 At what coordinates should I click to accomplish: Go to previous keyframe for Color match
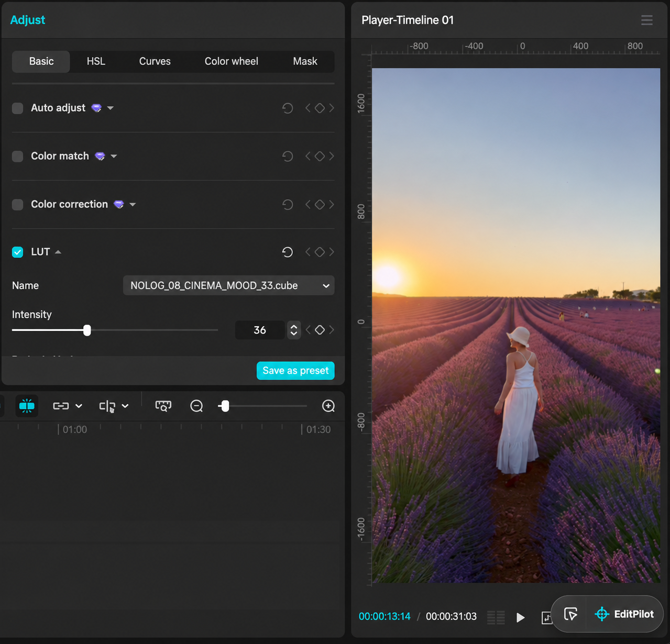[308, 156]
